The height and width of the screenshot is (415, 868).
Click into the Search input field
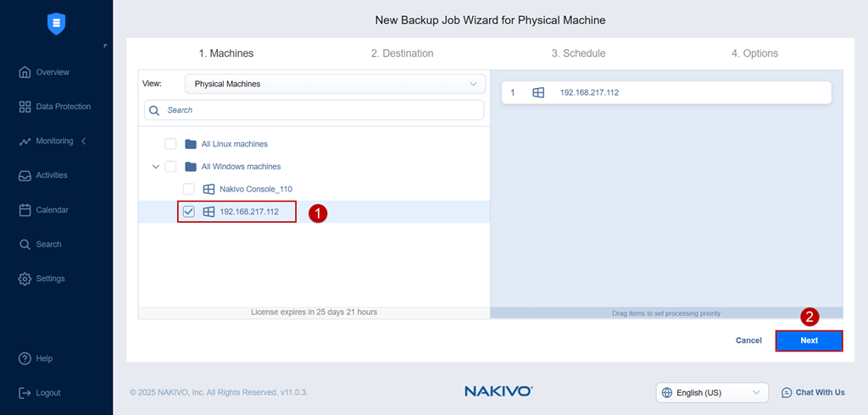[x=314, y=110]
